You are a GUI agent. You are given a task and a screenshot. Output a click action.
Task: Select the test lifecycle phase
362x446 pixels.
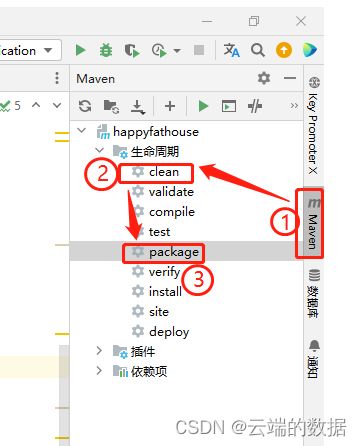coord(159,232)
